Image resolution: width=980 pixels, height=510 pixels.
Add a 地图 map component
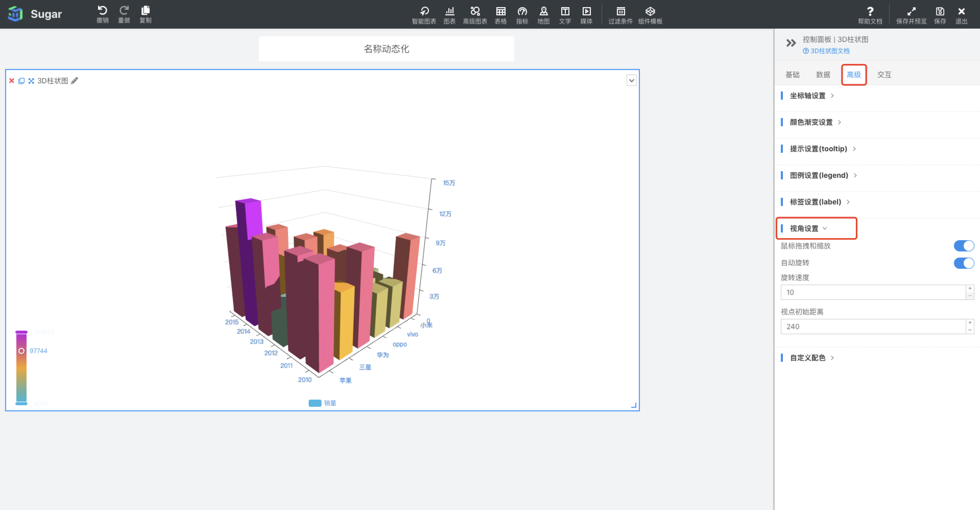coord(543,15)
